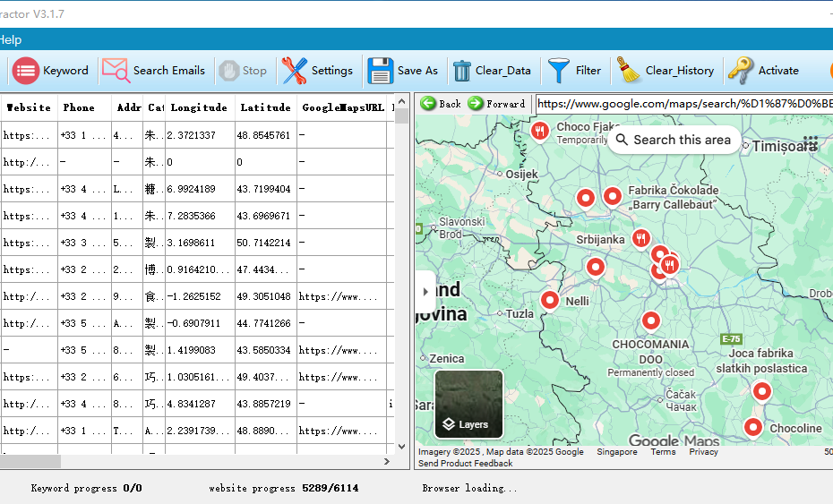Sort by Longitude column header
833x504 pixels.
(199, 107)
